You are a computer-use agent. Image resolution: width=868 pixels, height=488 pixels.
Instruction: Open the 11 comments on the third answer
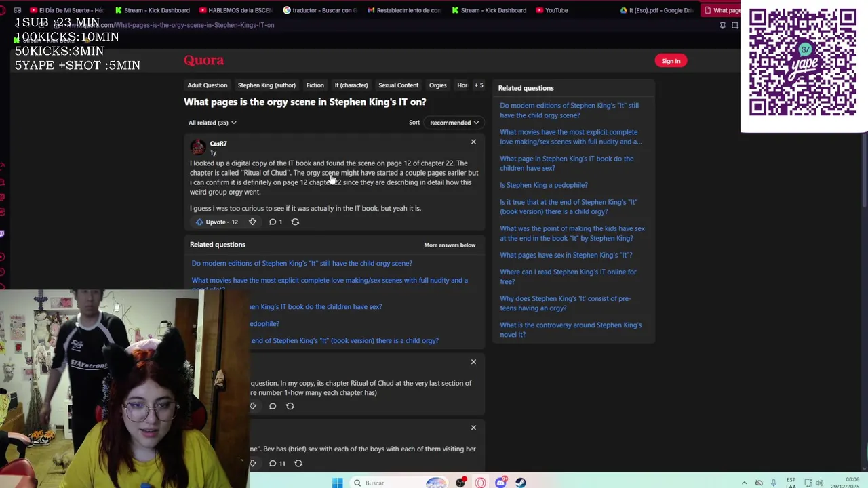point(277,464)
